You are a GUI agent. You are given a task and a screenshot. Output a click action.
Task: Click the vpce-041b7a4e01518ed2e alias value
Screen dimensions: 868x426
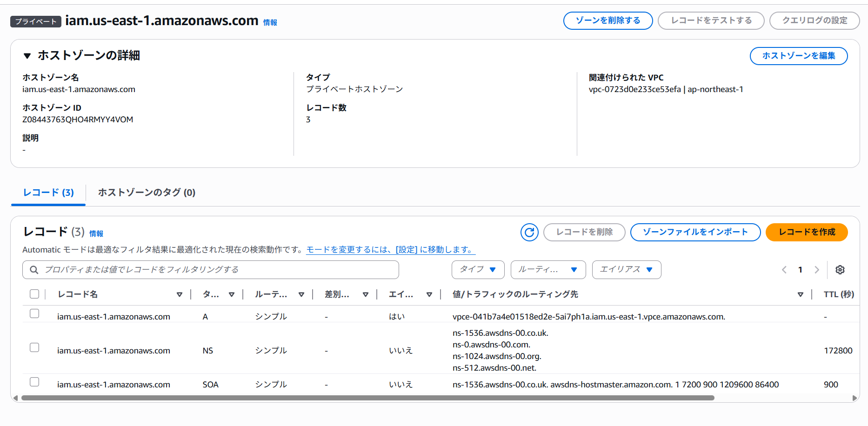click(x=589, y=317)
